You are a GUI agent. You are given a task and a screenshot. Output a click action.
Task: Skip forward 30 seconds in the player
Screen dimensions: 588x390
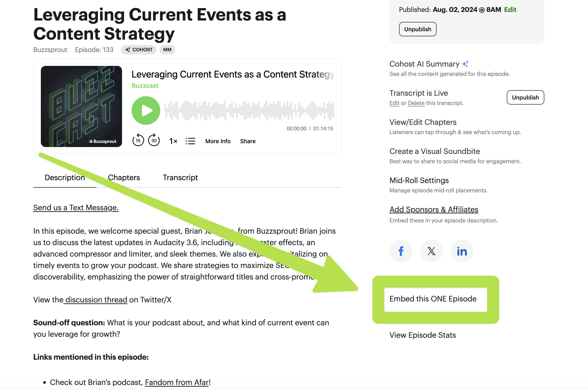click(x=154, y=141)
